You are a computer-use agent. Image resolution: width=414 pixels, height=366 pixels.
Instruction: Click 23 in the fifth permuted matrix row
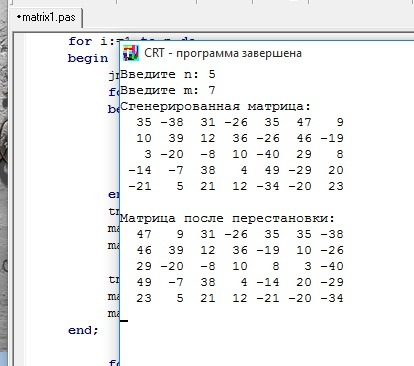tap(144, 298)
